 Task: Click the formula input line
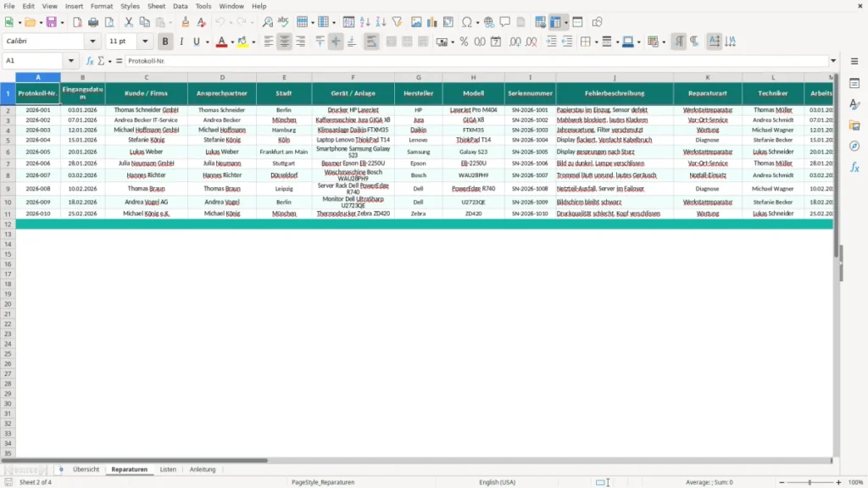[x=476, y=61]
